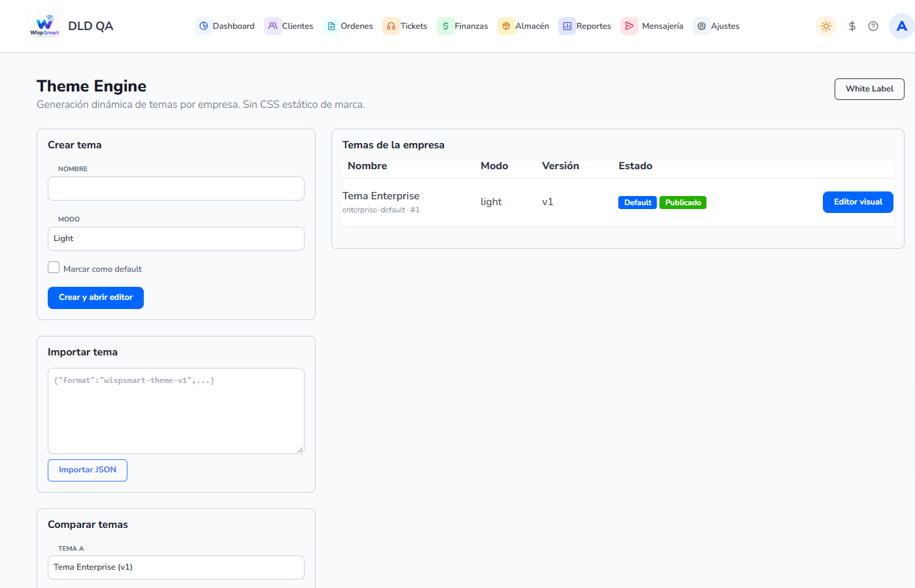Open Editor visual for Tema Enterprise

coord(857,203)
